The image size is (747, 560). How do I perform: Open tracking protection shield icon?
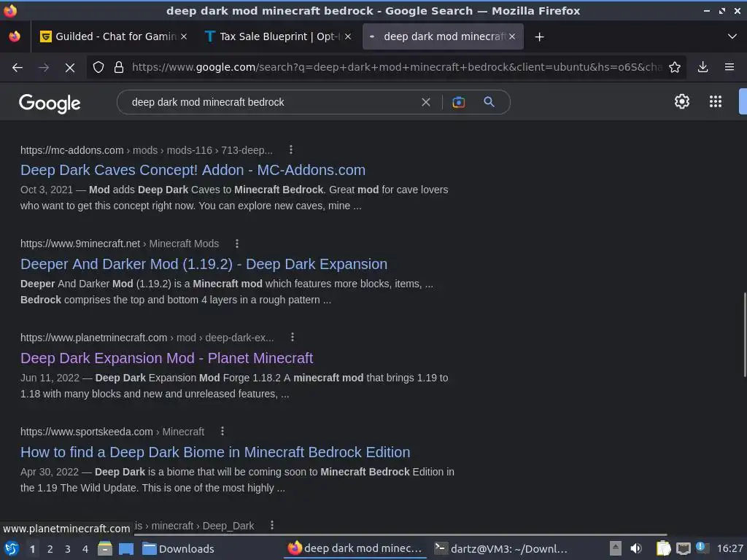98,67
